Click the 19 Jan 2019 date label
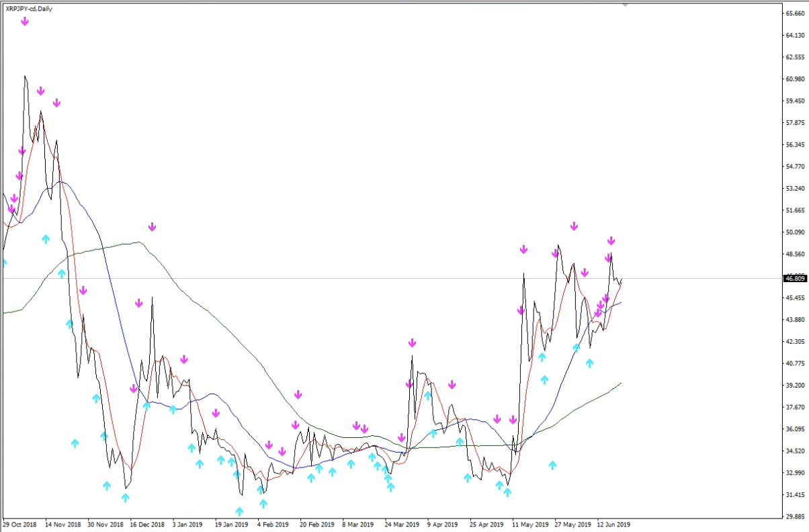Screen dimensions: 809x532 232,525
